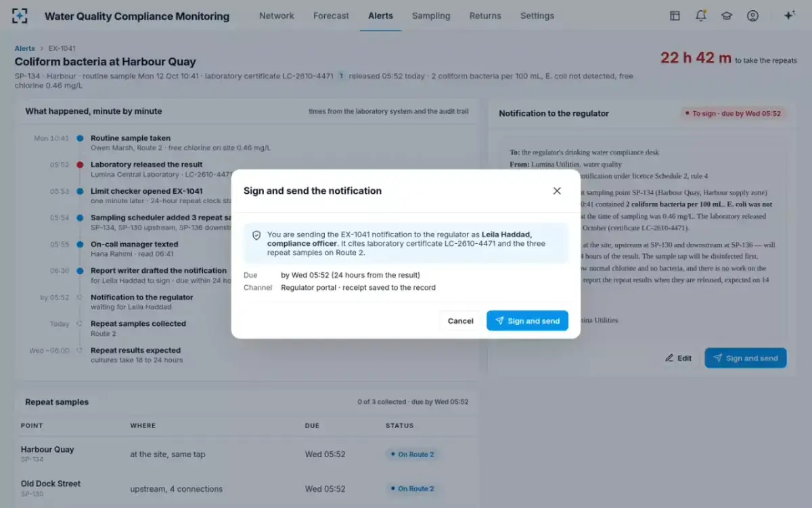Click the red dot for Laboratory released the result
The height and width of the screenshot is (508, 812).
pos(80,165)
